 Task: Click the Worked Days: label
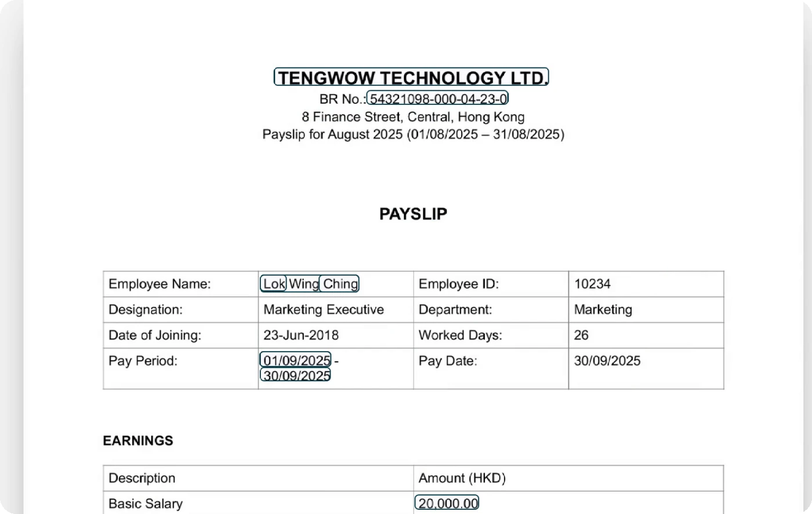point(460,335)
